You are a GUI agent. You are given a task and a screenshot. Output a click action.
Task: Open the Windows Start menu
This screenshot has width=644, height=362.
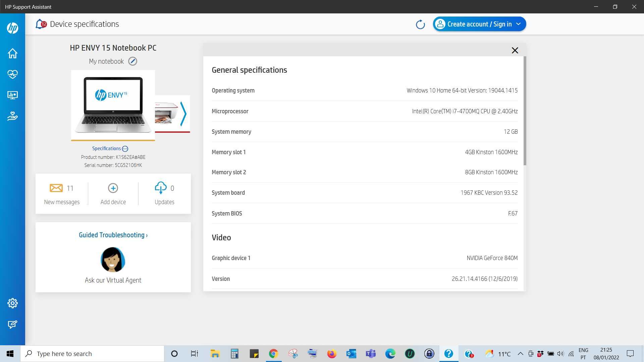[x=10, y=354]
